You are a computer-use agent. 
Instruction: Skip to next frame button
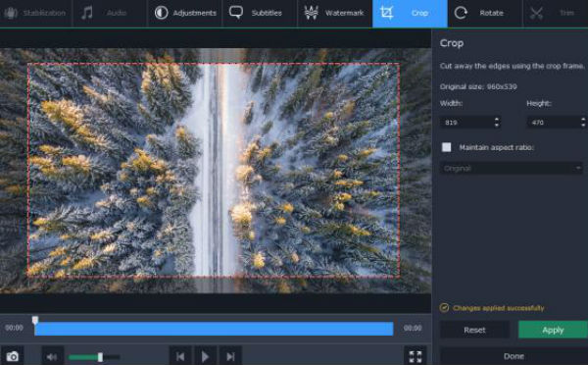pyautogui.click(x=230, y=356)
